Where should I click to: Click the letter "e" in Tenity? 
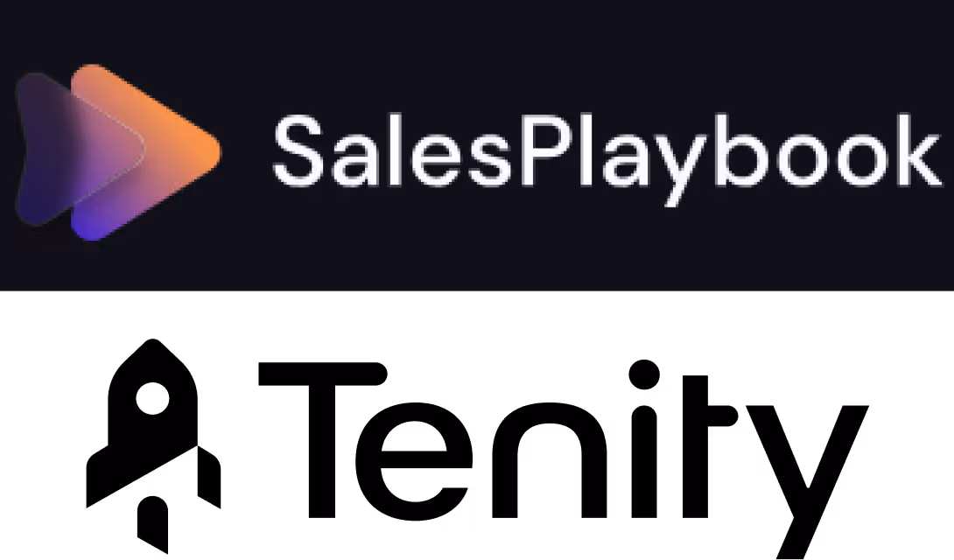tap(414, 461)
